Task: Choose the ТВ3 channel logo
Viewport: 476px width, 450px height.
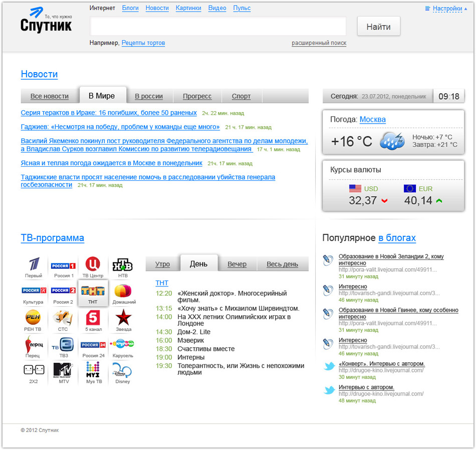Action: tap(63, 345)
